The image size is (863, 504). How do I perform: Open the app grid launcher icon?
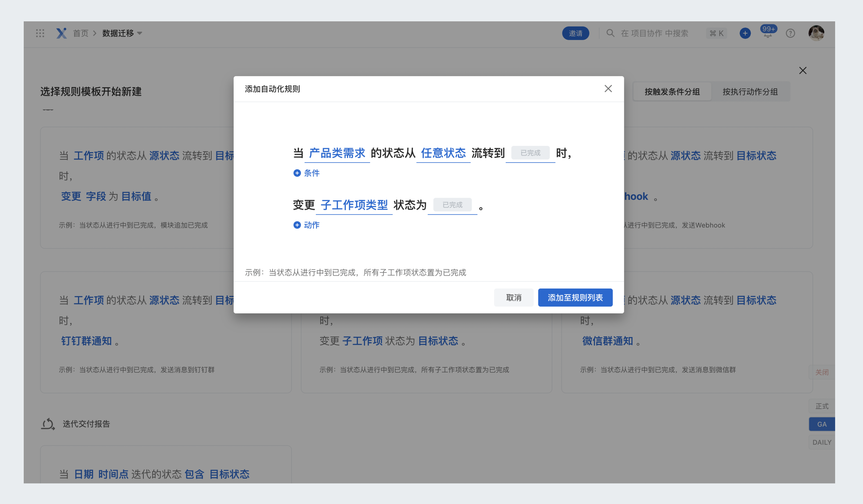40,33
